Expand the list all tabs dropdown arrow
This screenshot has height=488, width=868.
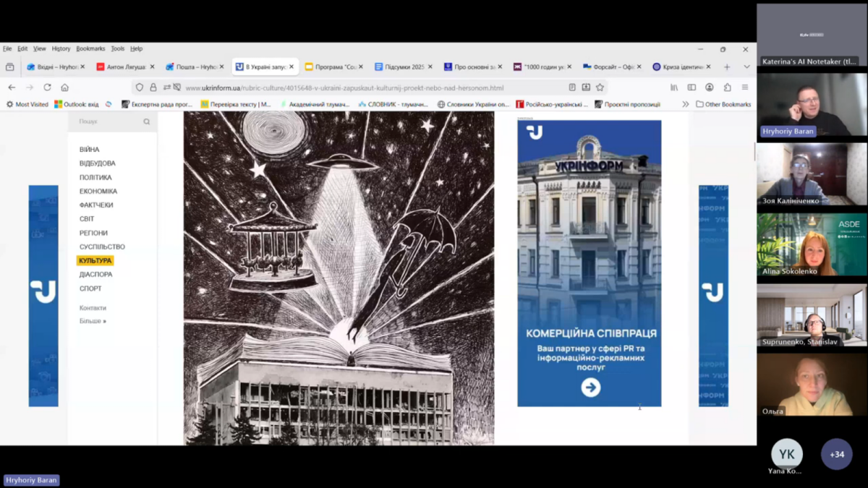click(x=746, y=67)
